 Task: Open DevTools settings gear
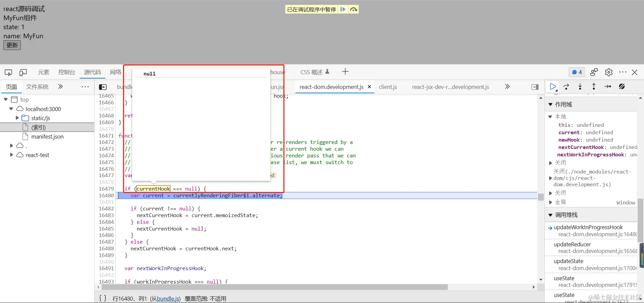click(609, 72)
